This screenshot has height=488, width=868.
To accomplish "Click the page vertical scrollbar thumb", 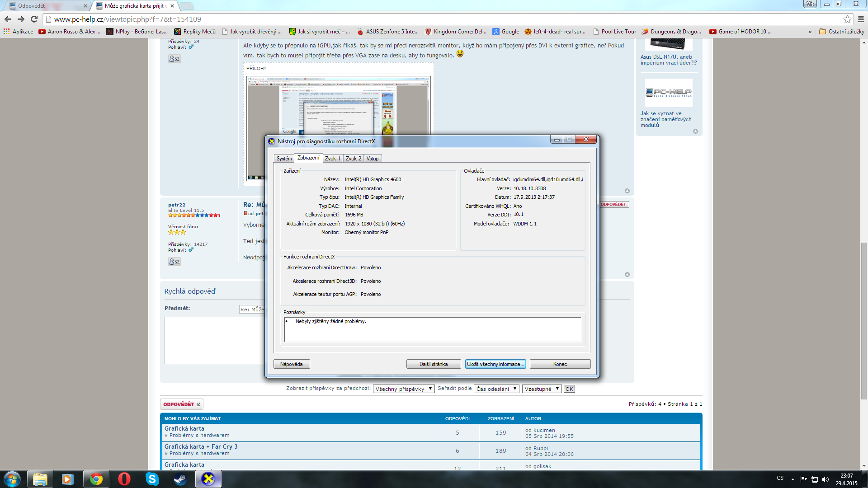I will pyautogui.click(x=864, y=321).
